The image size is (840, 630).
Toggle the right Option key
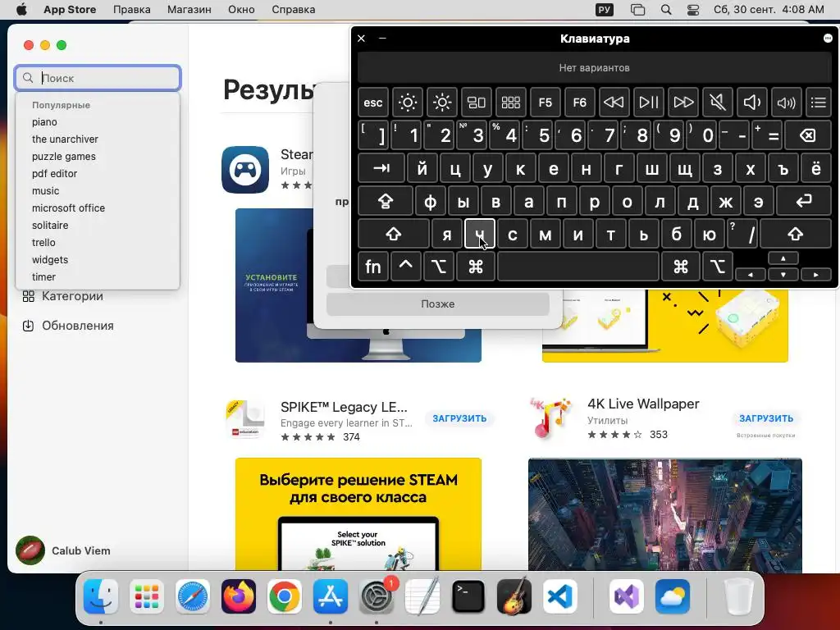click(x=717, y=267)
